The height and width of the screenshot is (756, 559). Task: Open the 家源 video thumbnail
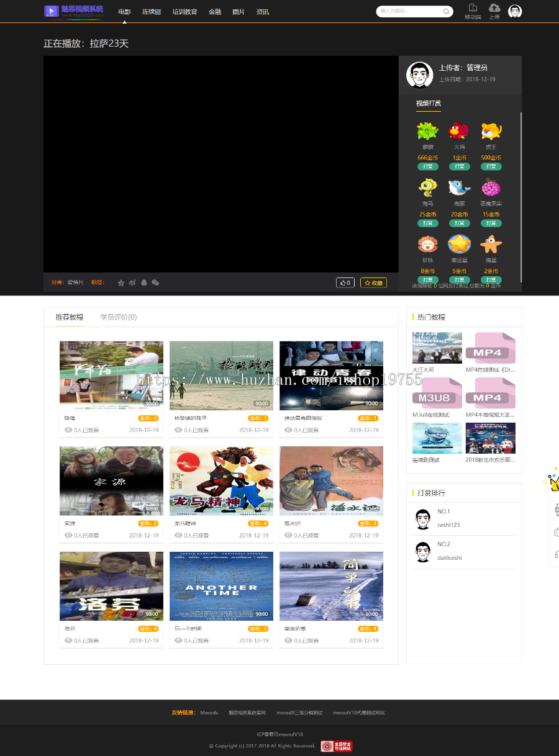coord(111,480)
